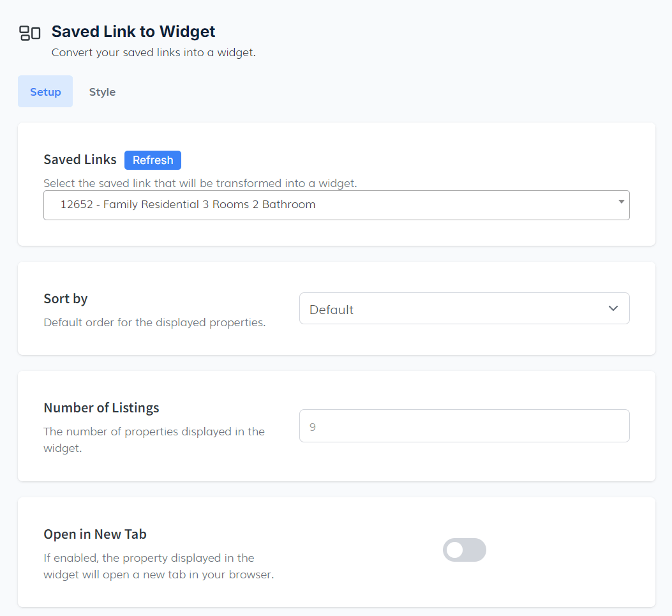Switch to the Setup tab
The height and width of the screenshot is (616, 672).
(45, 92)
